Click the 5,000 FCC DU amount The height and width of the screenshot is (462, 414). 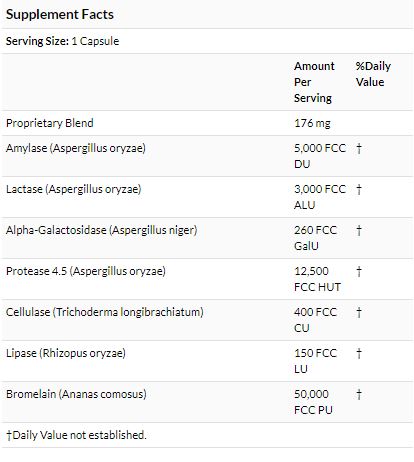[320, 156]
